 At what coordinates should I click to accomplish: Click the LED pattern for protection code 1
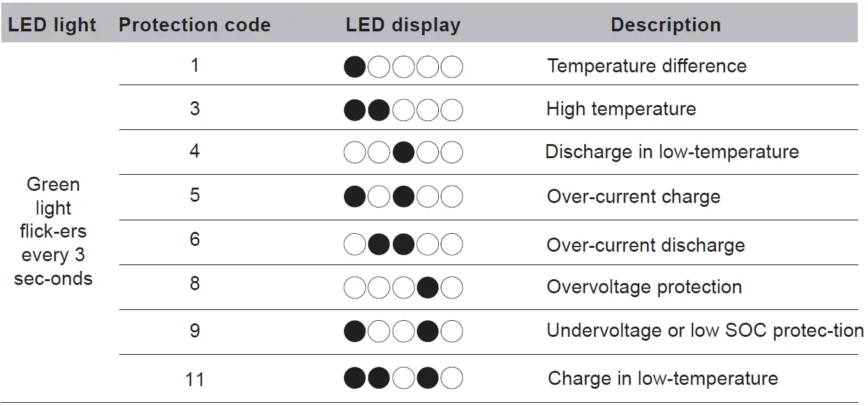point(403,67)
